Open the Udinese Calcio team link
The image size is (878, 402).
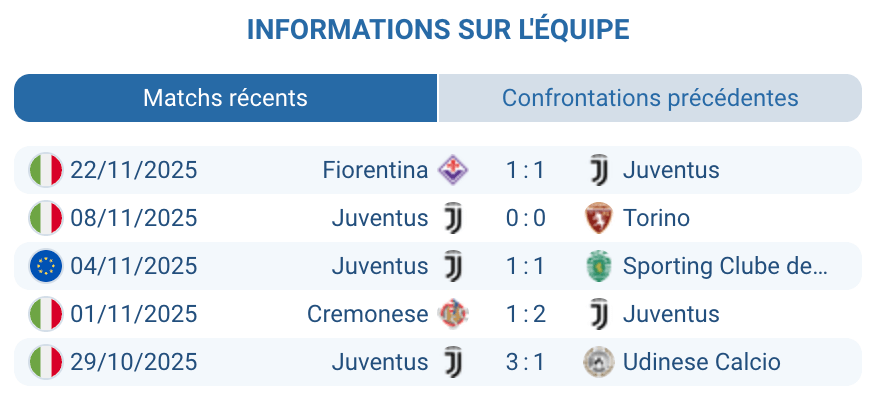pos(701,362)
